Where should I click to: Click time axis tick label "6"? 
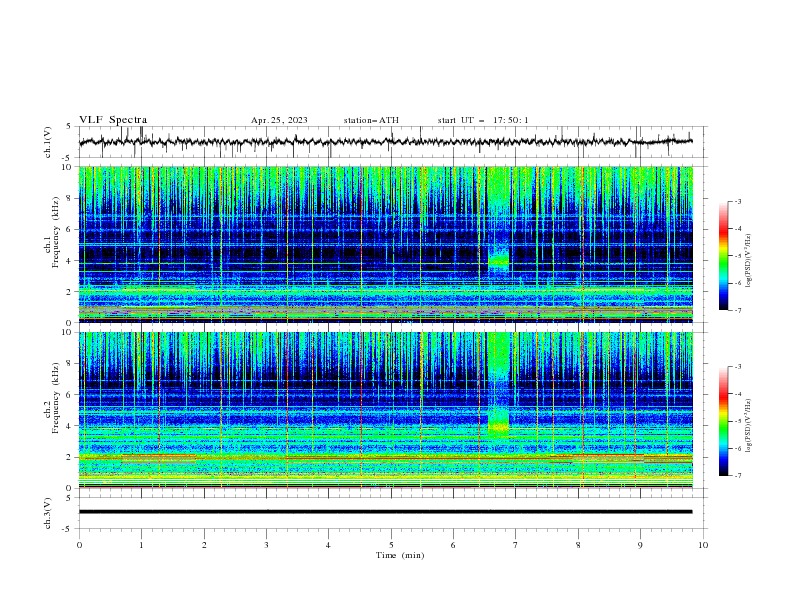(453, 545)
